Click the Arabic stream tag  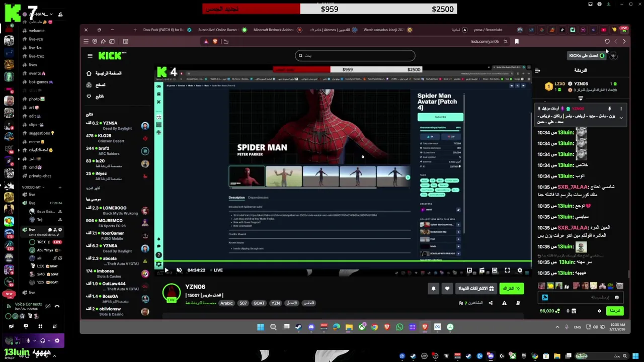point(226,303)
